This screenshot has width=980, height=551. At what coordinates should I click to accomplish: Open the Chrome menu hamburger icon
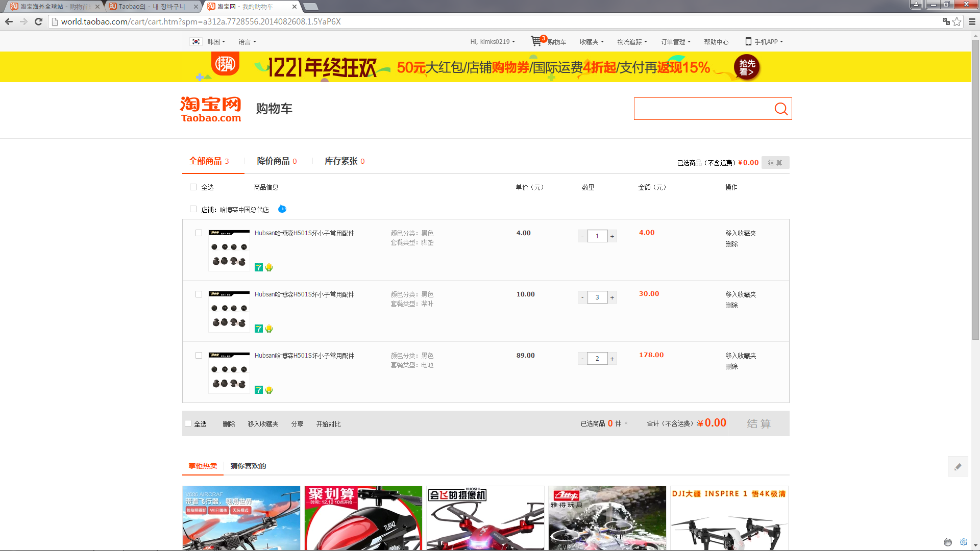[x=972, y=21]
